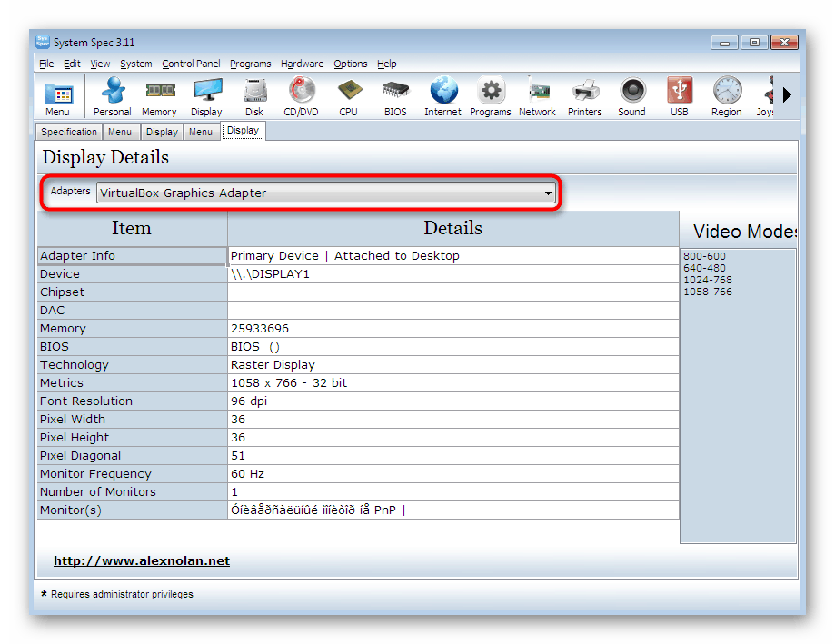Minimize the System Spec window
Viewport: 835px width, 644px height.
click(x=724, y=43)
